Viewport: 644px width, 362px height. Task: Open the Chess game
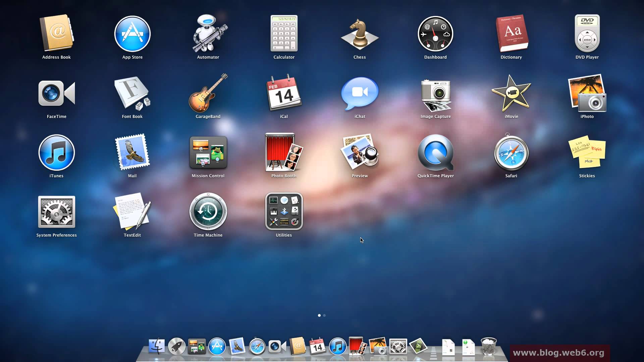[360, 34]
